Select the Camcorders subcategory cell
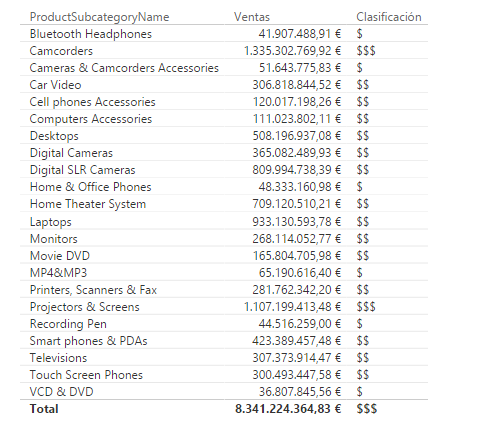This screenshot has height=432, width=500. pyautogui.click(x=61, y=51)
